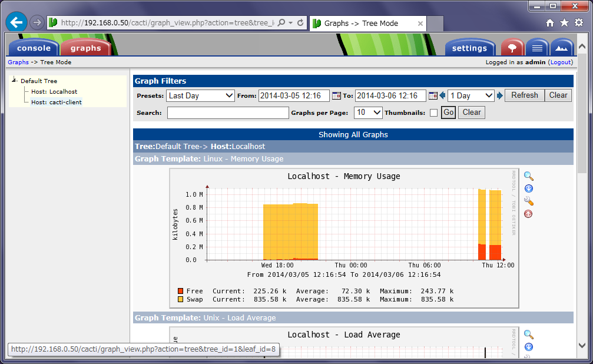This screenshot has width=593, height=364.
Task: Open the Presets dropdown showing Last Day
Action: (201, 95)
